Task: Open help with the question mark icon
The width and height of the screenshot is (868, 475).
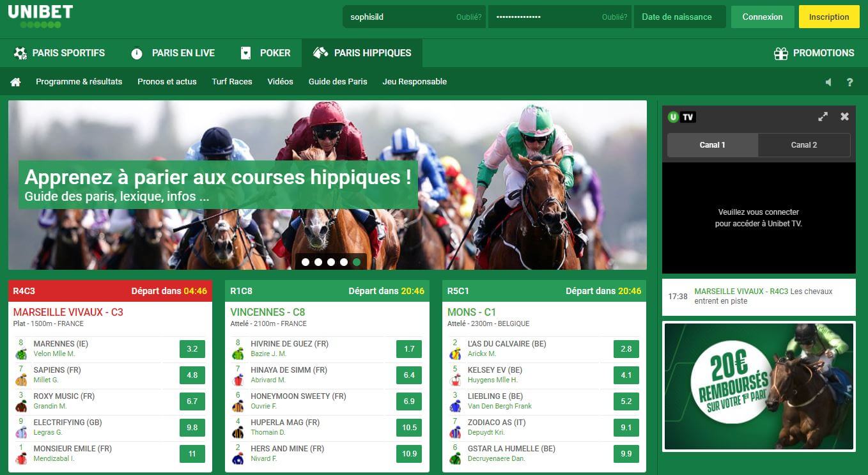Action: click(x=849, y=82)
